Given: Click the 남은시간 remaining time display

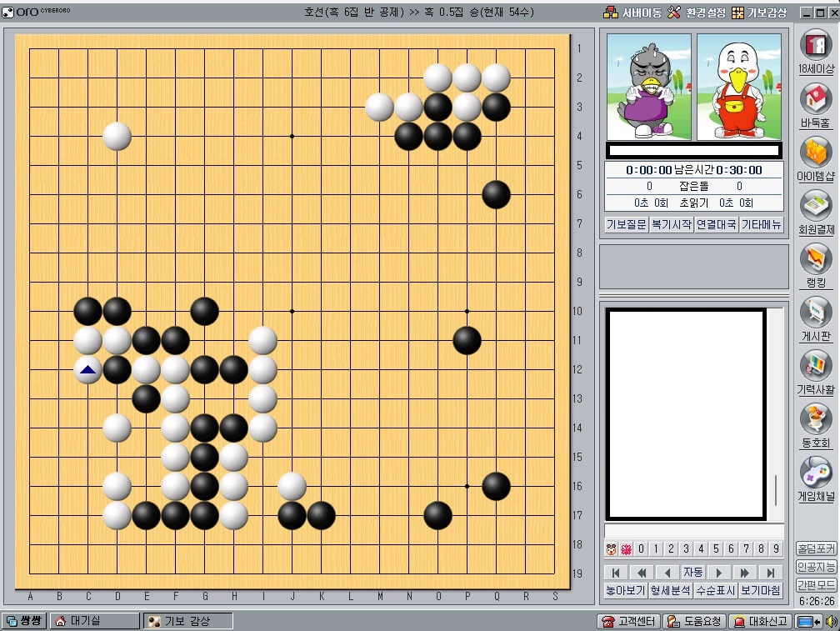Looking at the screenshot, I should click(x=693, y=170).
